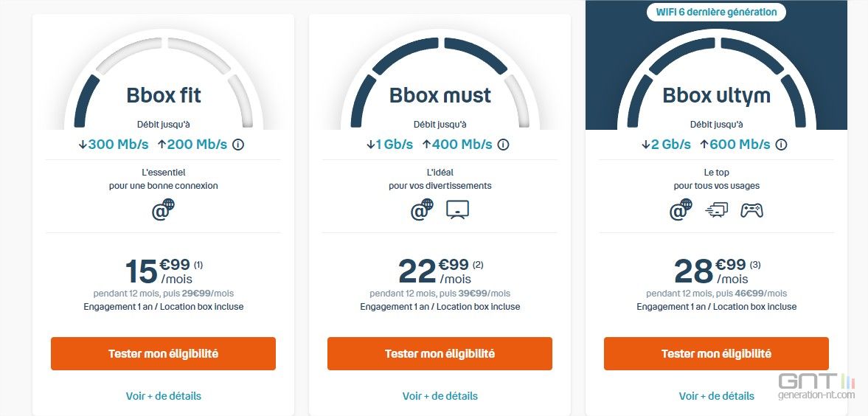Click the internet @ icon under Bbox must
Image resolution: width=868 pixels, height=416 pixels.
pyautogui.click(x=423, y=210)
